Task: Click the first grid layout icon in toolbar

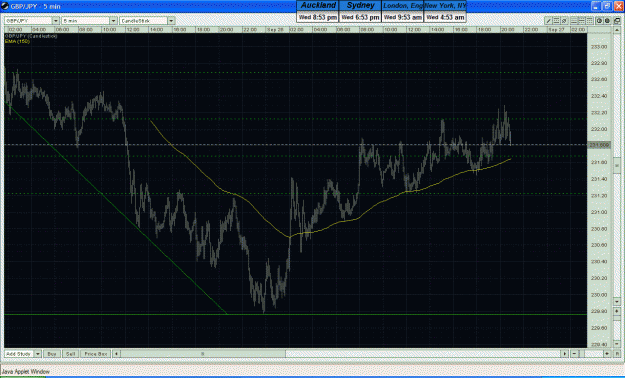Action: [574, 21]
